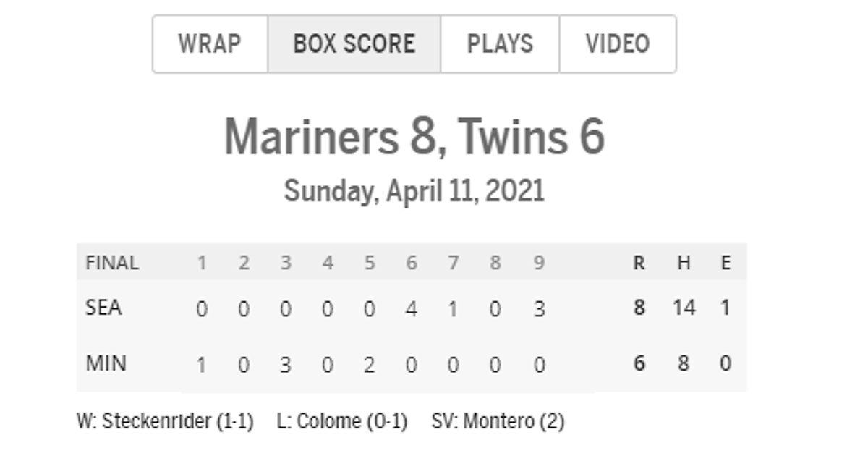Viewport: 868px width, 456px height.
Task: Click SEA's 4 runs in the sixth inning
Action: coord(411,309)
